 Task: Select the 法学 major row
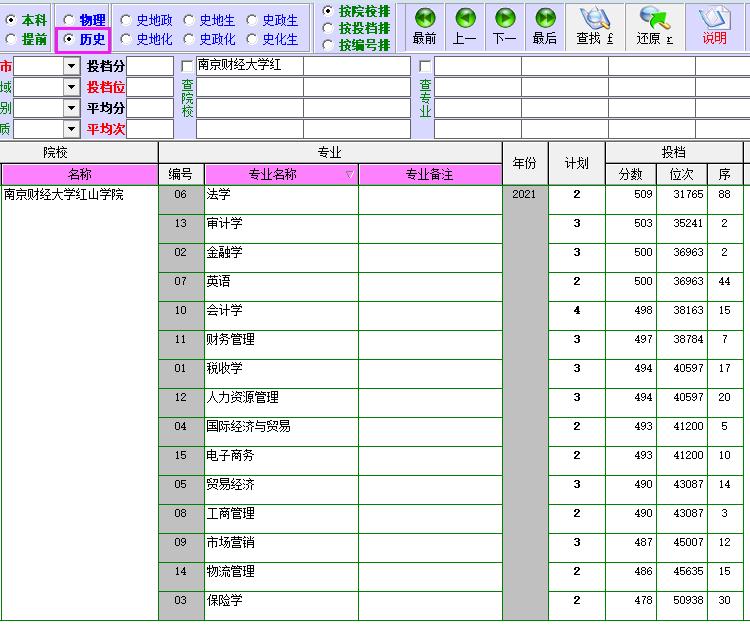tap(281, 200)
